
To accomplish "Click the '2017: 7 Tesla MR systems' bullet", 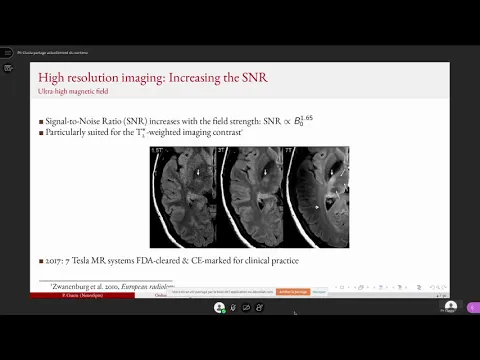I will click(169, 261).
